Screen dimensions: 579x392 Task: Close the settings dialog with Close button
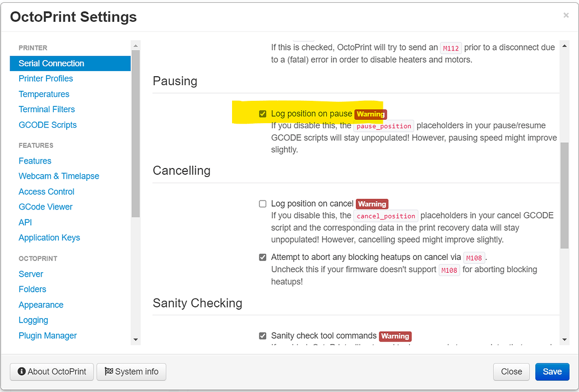tap(511, 371)
